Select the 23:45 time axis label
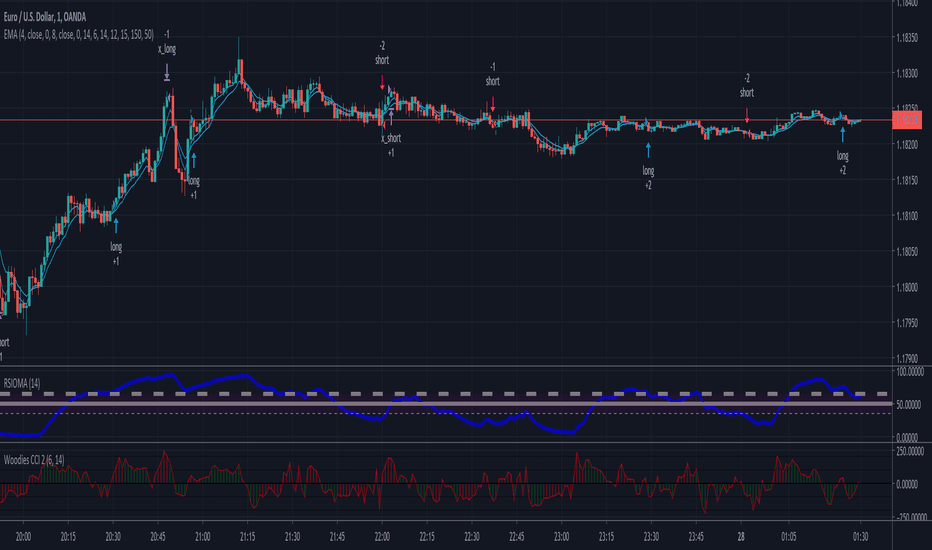 (x=696, y=537)
